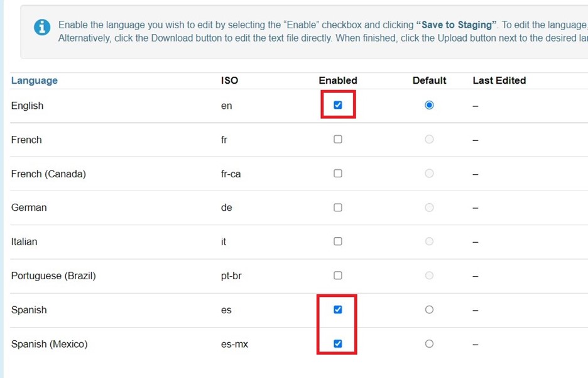
Task: Click the Last Edited column header
Action: (x=499, y=81)
